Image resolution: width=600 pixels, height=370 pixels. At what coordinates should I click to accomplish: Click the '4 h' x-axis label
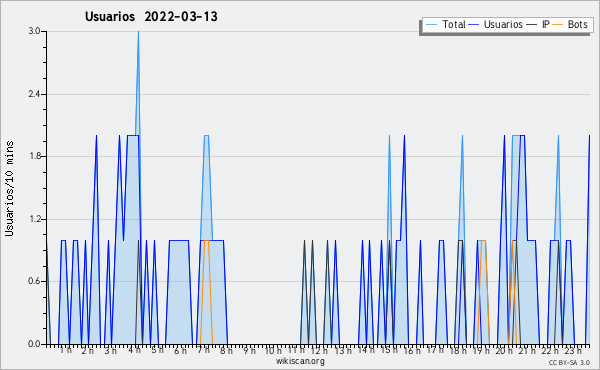(x=134, y=350)
